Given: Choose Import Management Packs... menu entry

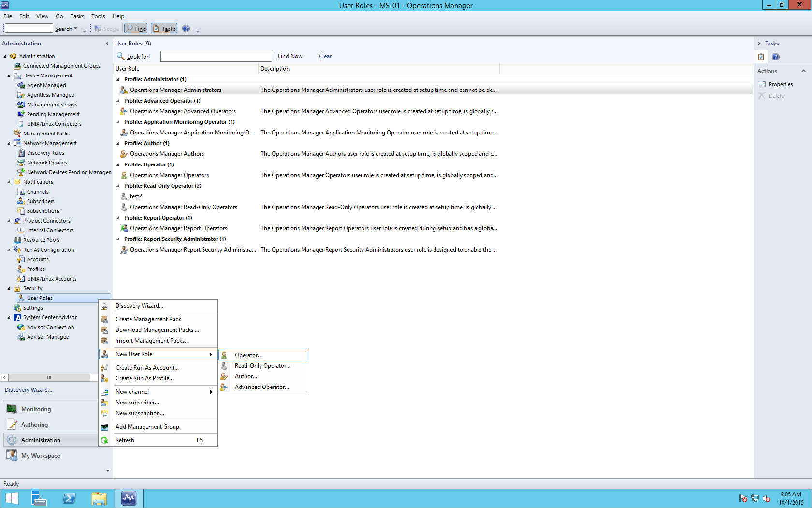Looking at the screenshot, I should pyautogui.click(x=152, y=341).
